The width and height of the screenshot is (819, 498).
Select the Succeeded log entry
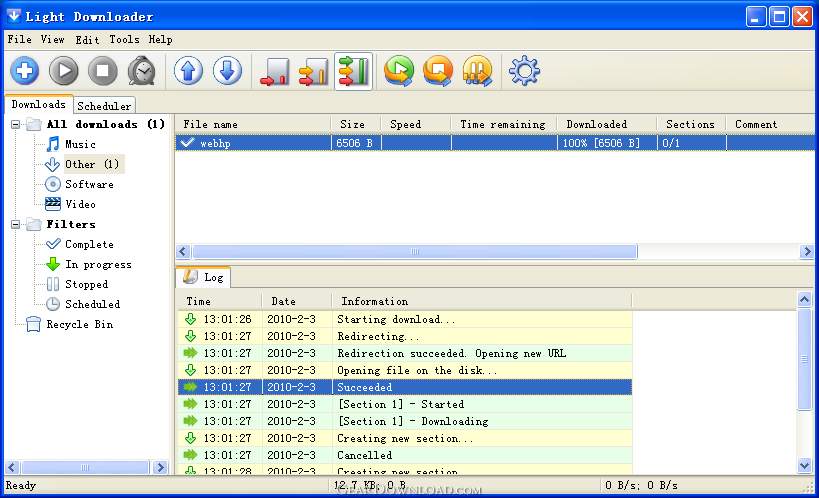405,387
